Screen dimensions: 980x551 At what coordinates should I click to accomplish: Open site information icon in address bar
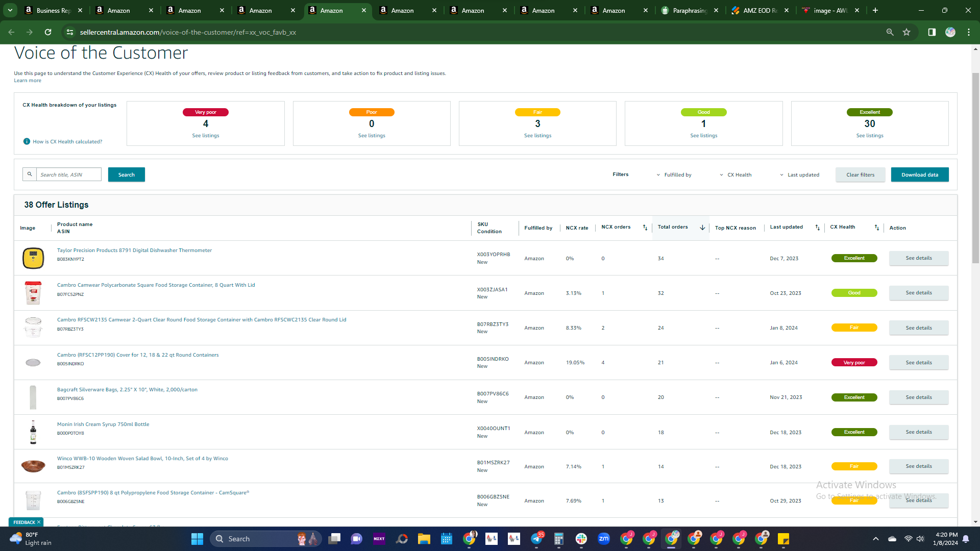70,32
